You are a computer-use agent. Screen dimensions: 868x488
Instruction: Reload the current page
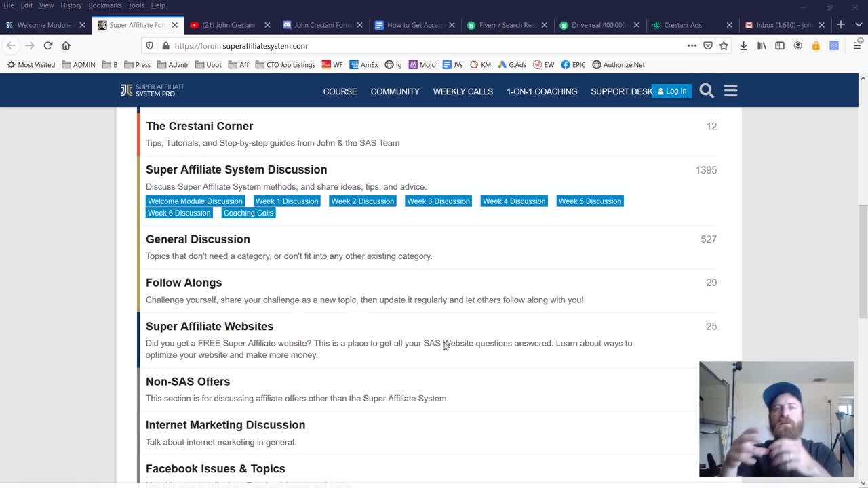48,45
